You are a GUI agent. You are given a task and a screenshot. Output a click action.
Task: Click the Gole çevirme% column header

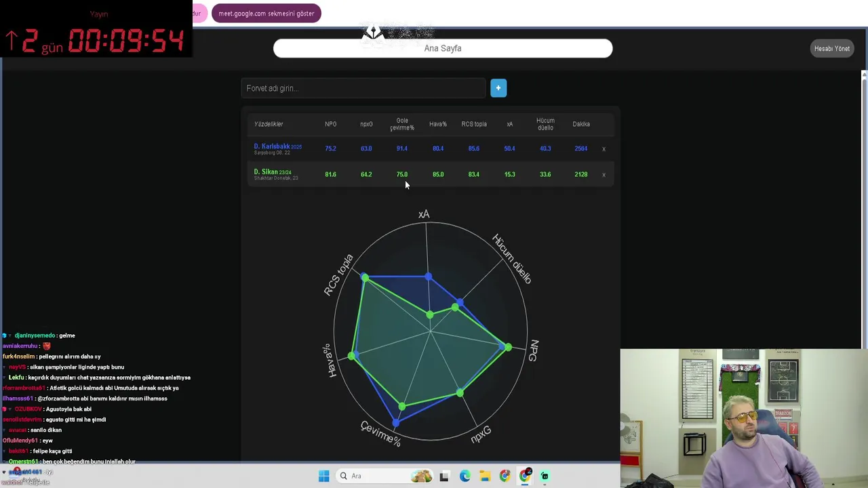402,124
